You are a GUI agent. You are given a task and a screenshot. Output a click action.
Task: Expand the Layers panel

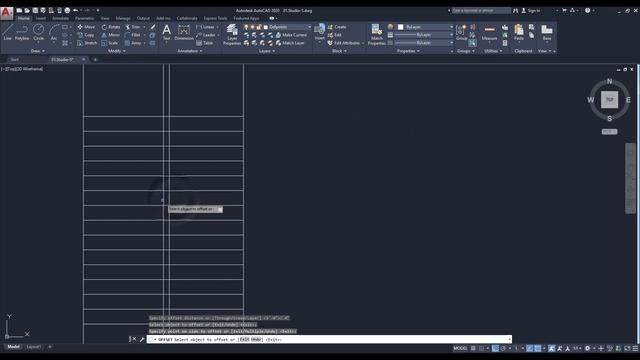coord(267,51)
